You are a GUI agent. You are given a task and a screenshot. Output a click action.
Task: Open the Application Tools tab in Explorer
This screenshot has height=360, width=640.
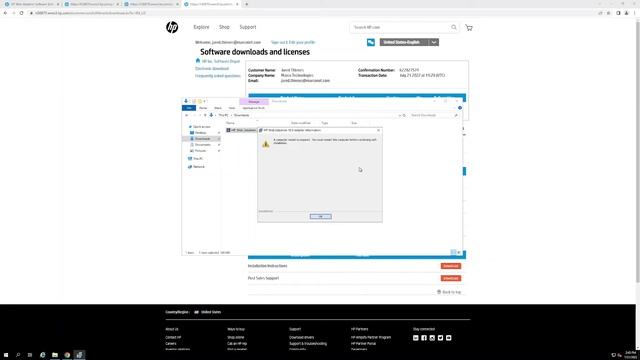click(x=253, y=108)
